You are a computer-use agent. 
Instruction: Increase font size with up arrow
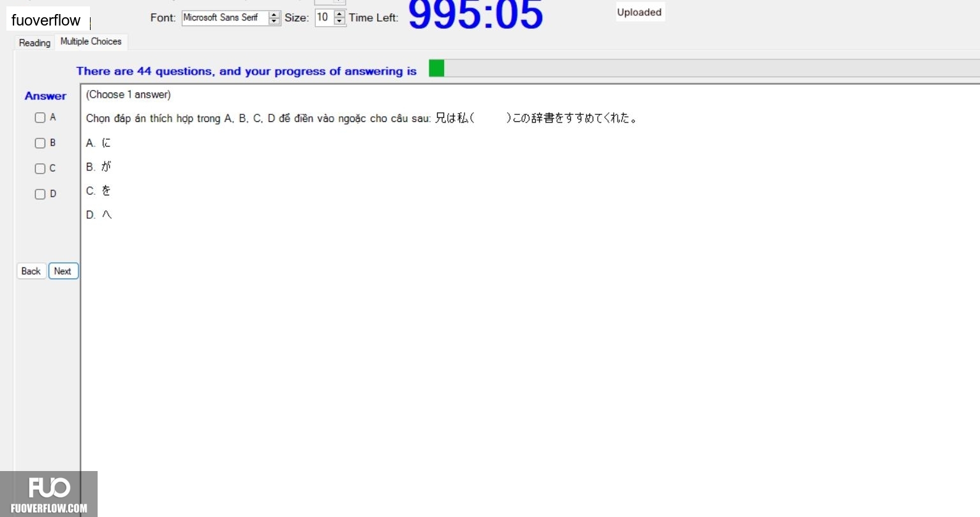[339, 14]
